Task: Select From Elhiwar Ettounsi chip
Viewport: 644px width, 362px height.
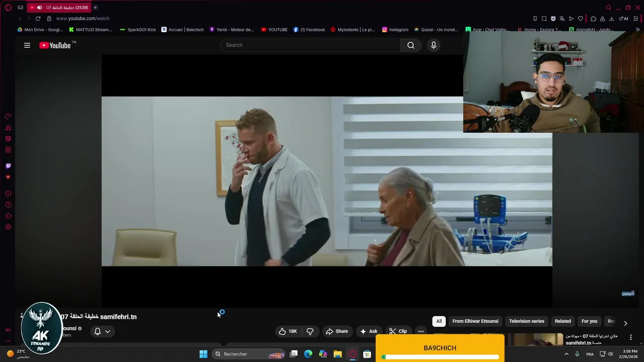Action: (475, 321)
